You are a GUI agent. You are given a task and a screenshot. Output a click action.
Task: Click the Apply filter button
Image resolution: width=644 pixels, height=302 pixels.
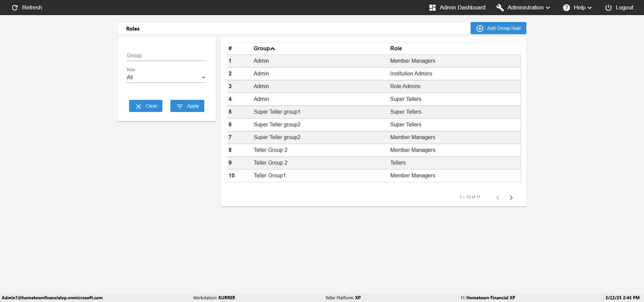[187, 106]
